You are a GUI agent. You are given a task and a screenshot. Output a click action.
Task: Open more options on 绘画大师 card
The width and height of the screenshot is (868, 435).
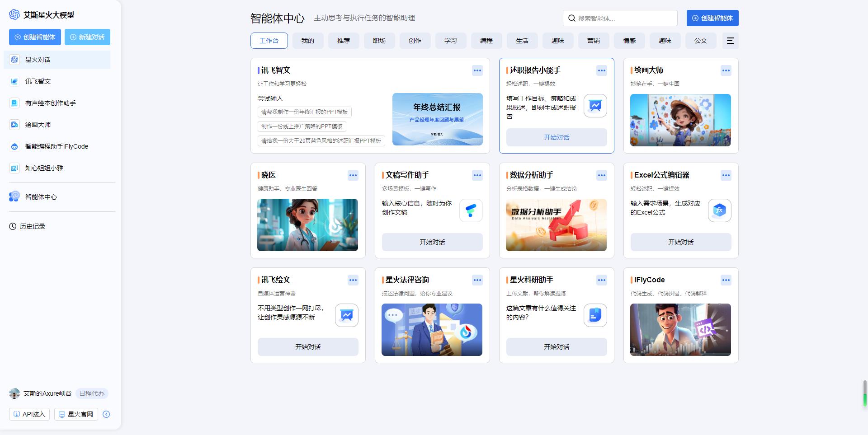coord(726,70)
